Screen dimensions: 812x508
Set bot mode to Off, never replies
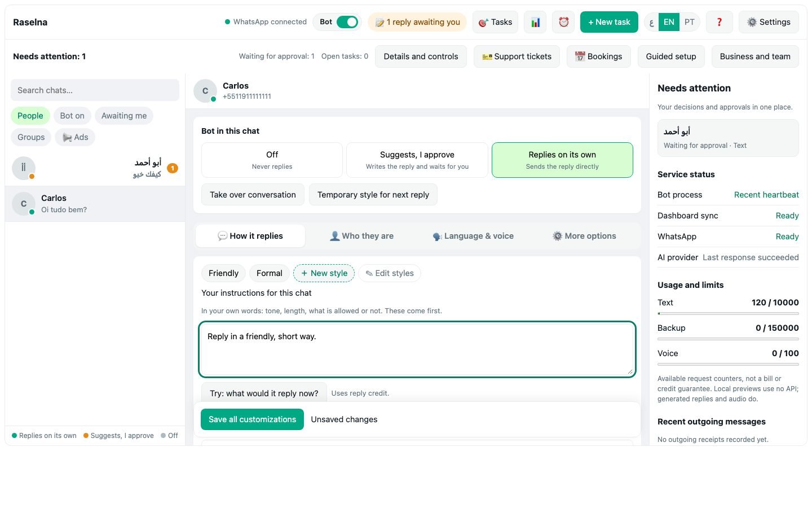click(x=272, y=160)
